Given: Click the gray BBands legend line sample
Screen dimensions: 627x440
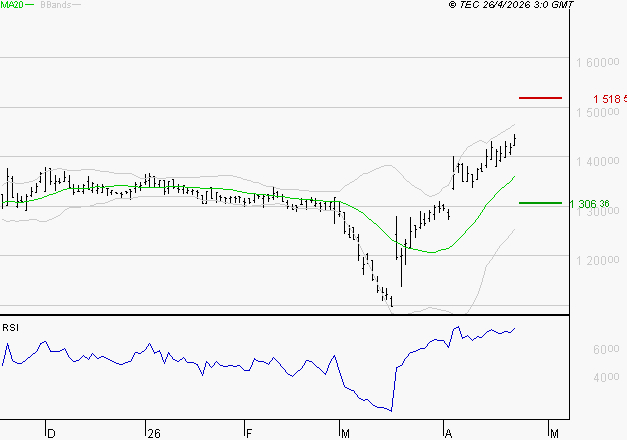Looking at the screenshot, I should pyautogui.click(x=76, y=5).
